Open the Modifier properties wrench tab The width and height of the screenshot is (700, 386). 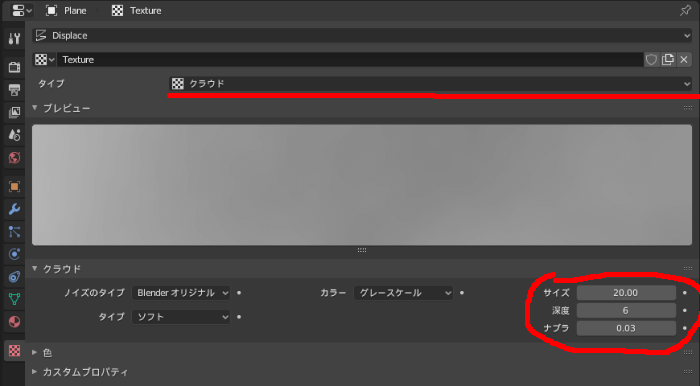pyautogui.click(x=14, y=209)
